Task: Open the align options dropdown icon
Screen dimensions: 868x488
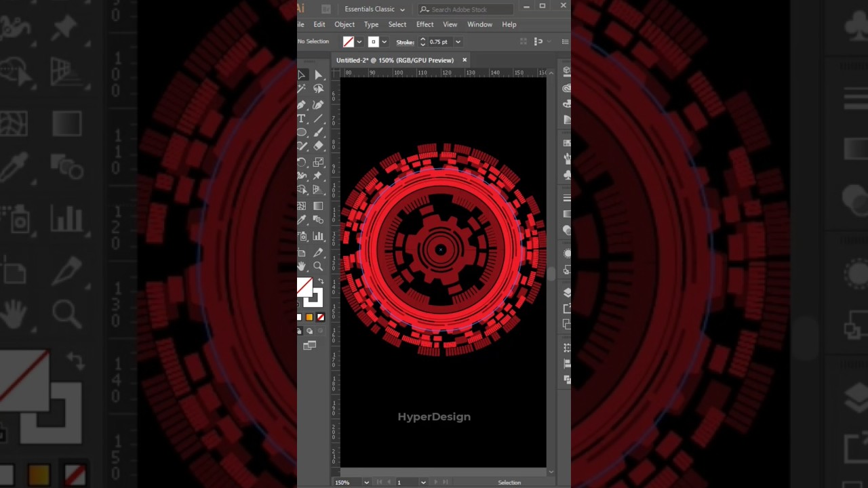Action: click(538, 42)
